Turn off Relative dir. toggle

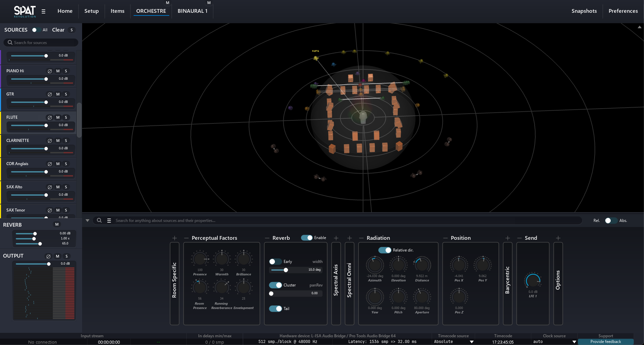pyautogui.click(x=385, y=250)
